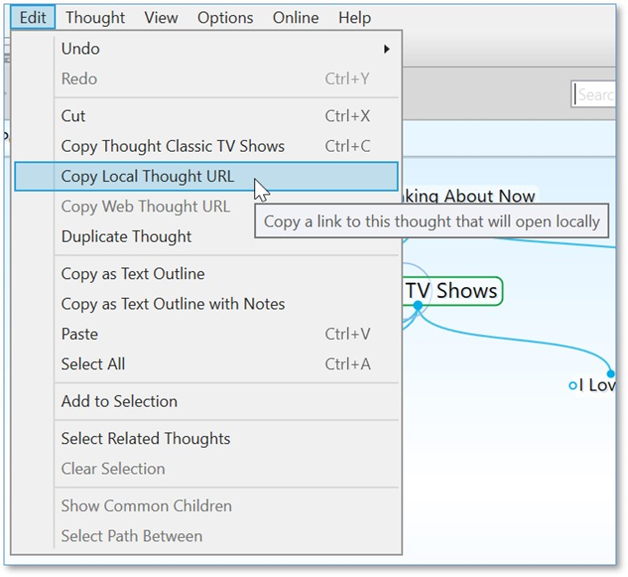Expand the Undo submenu arrow

[386, 49]
